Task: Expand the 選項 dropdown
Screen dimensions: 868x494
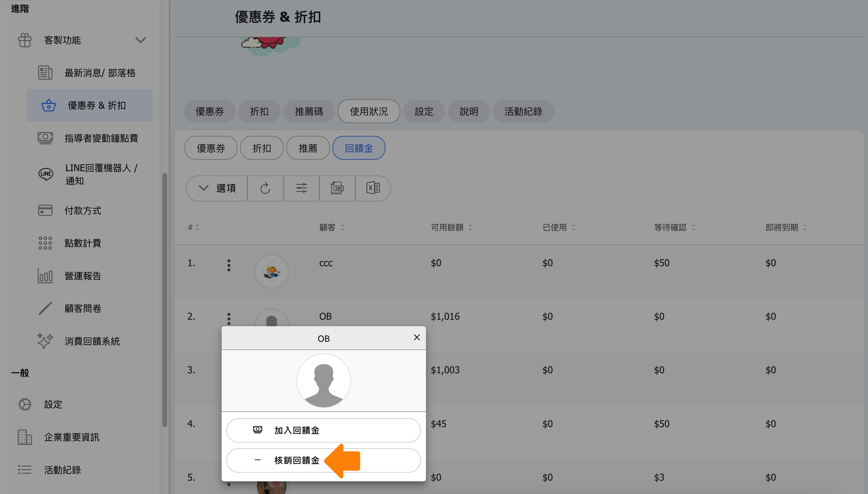Action: point(217,188)
